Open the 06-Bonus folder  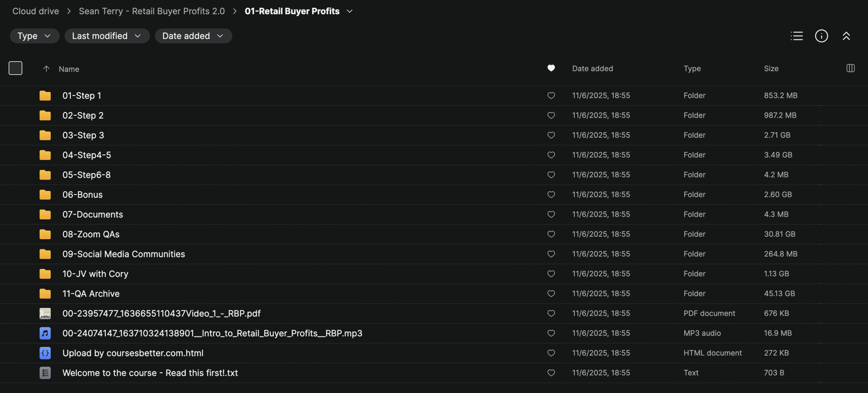82,195
